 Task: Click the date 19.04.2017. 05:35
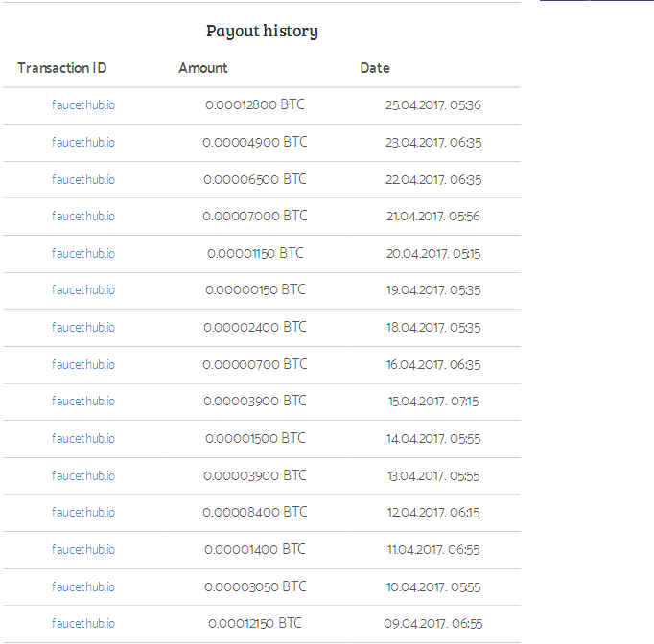click(432, 290)
